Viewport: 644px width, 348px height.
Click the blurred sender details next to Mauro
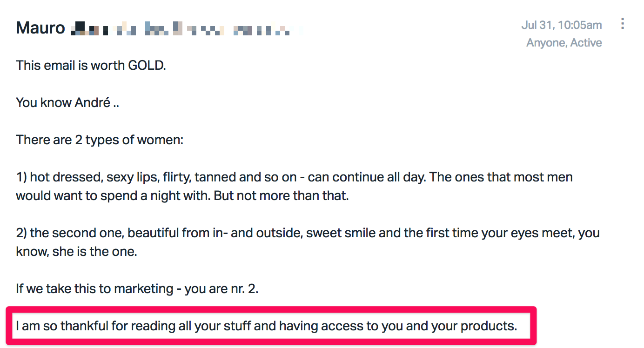185,29
